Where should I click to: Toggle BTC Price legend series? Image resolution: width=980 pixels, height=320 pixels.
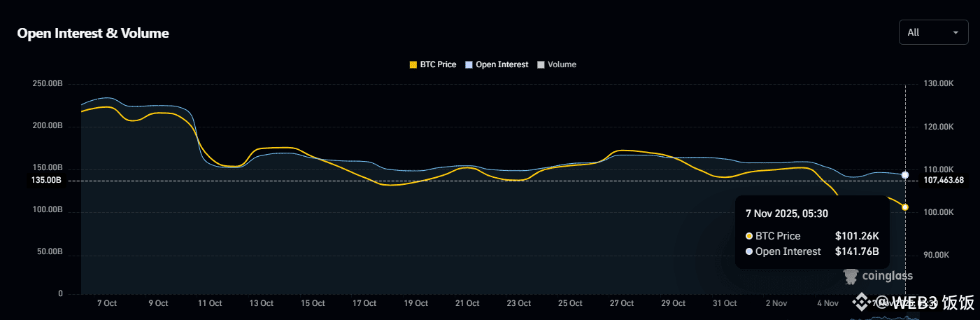click(432, 64)
